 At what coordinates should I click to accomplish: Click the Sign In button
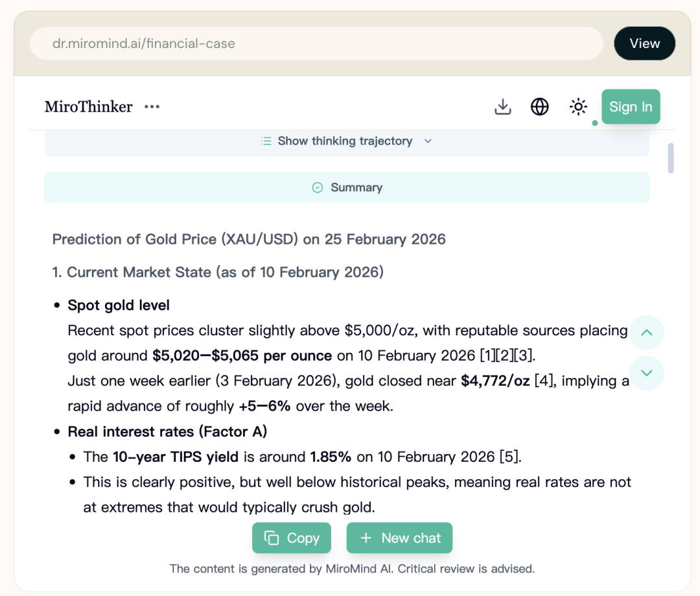[x=631, y=107]
